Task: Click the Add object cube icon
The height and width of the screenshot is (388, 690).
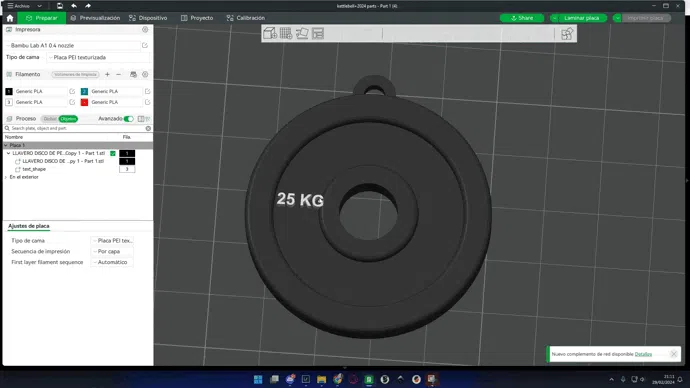Action: tap(270, 33)
